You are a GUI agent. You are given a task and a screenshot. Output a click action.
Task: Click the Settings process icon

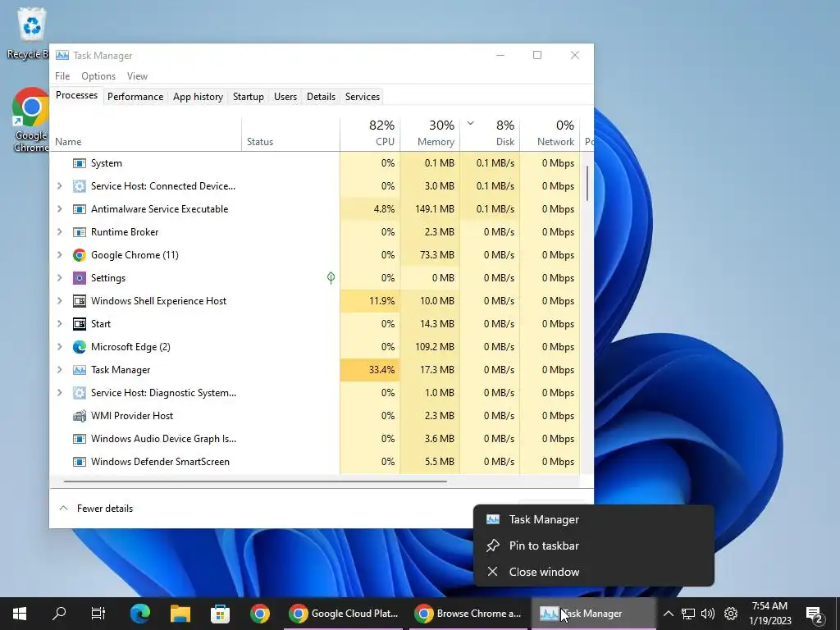80,278
